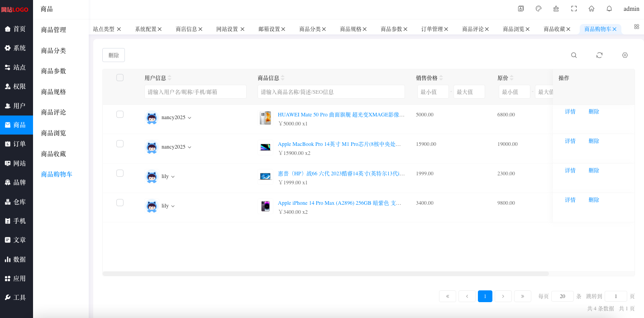
Task: Expand nancy2025 user dropdown in MacBook row
Action: 189,147
